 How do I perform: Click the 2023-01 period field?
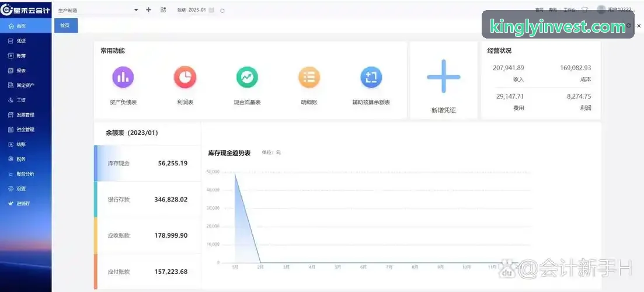pyautogui.click(x=197, y=10)
